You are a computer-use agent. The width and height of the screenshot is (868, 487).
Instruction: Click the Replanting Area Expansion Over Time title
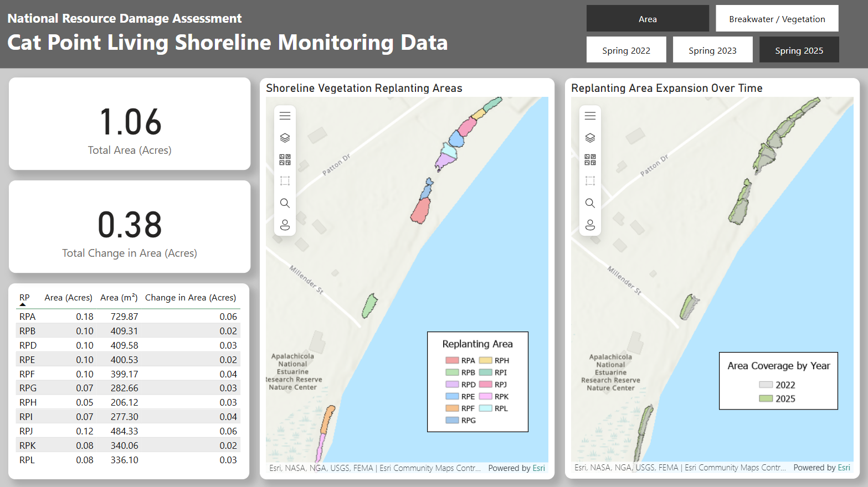click(667, 88)
